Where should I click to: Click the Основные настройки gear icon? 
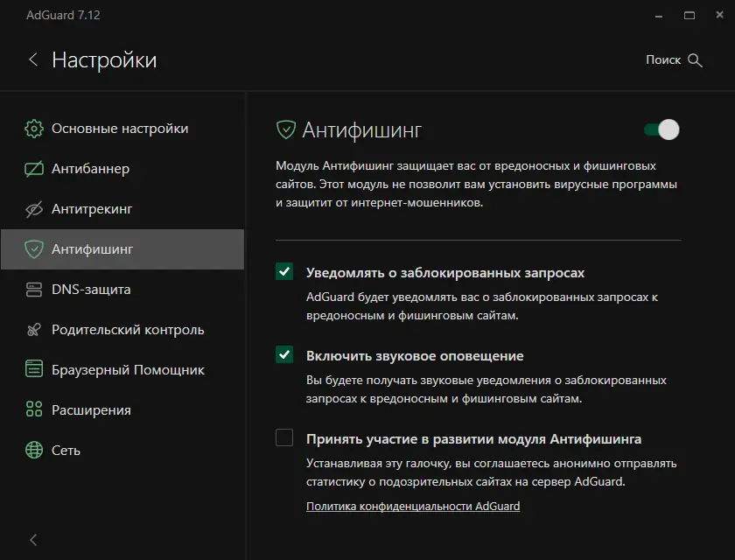point(34,129)
